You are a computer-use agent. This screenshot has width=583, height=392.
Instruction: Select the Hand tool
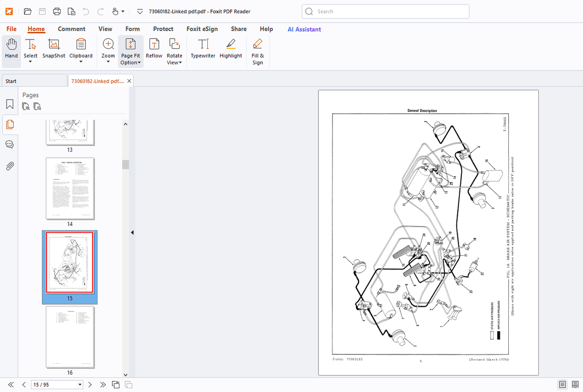(11, 49)
